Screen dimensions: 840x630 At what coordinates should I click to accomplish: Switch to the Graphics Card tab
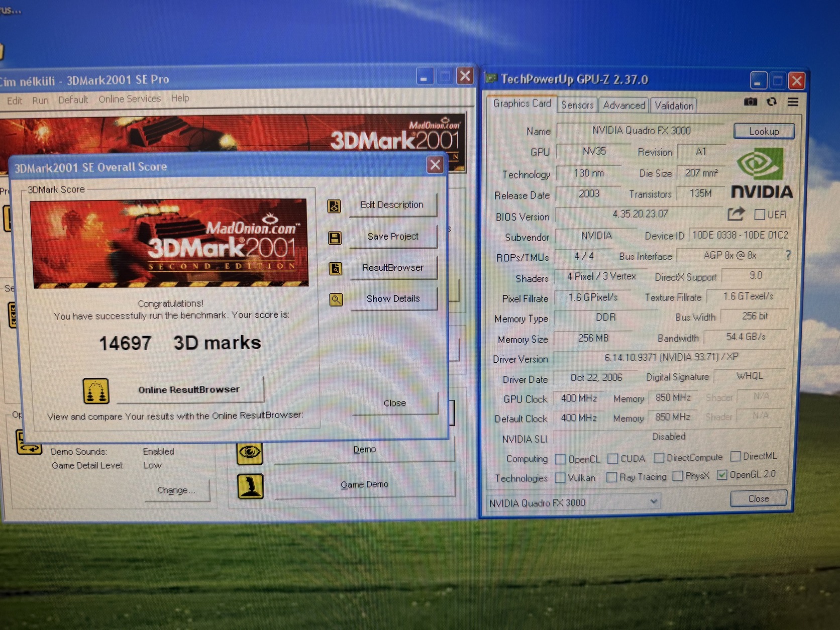[x=522, y=103]
